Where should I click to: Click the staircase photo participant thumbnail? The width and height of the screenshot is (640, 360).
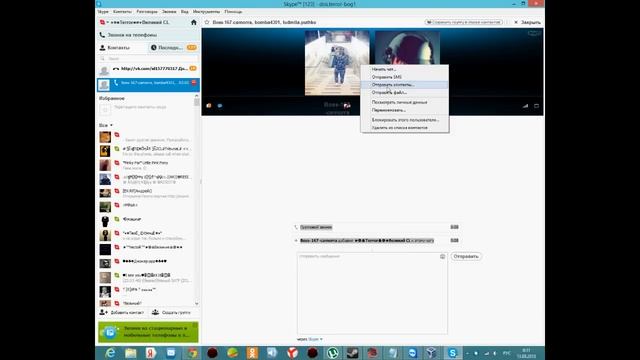(x=337, y=63)
